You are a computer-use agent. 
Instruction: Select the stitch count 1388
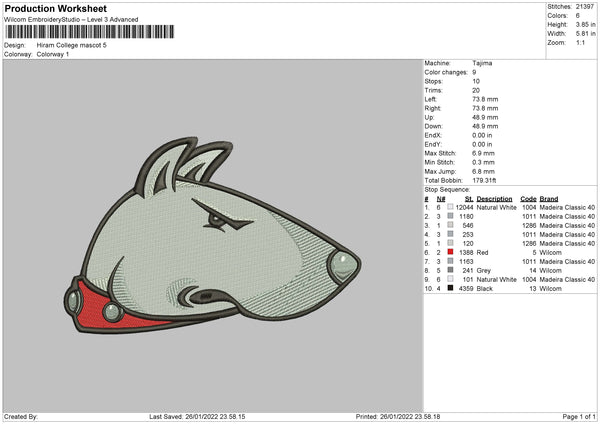point(466,253)
